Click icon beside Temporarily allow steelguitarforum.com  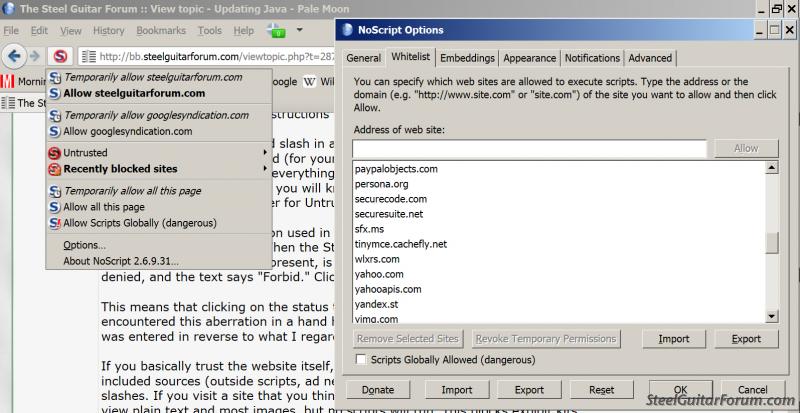point(55,77)
